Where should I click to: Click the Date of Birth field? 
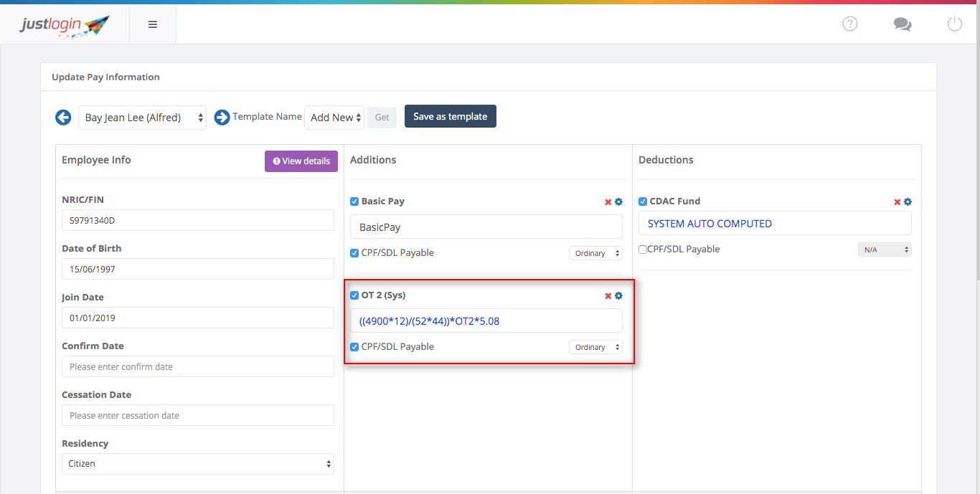198,269
